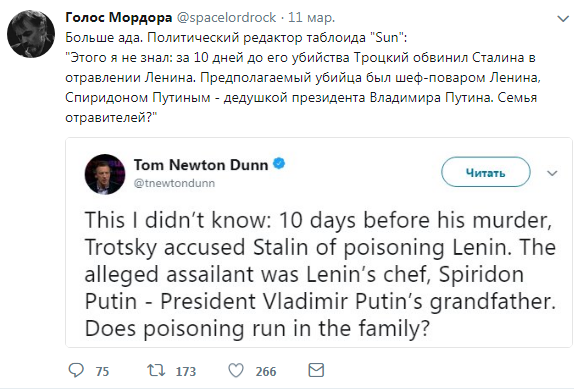Open the @spacelordrock handle link
The height and width of the screenshot is (392, 574).
pos(227,18)
